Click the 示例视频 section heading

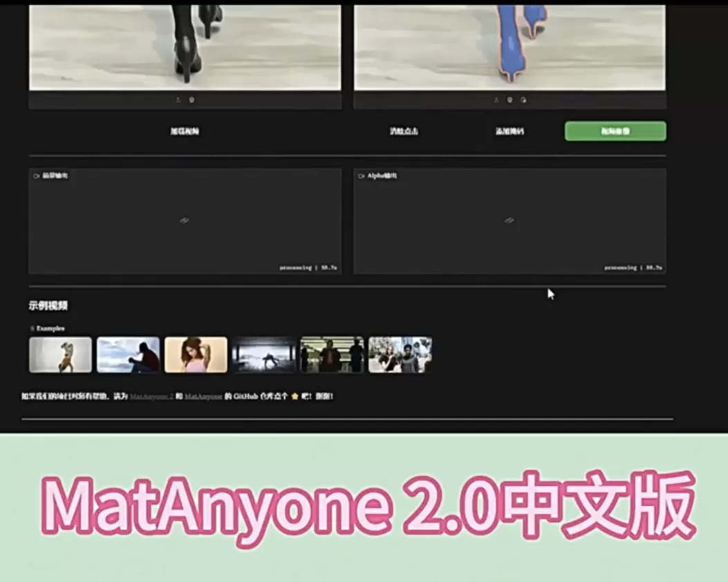pos(48,306)
